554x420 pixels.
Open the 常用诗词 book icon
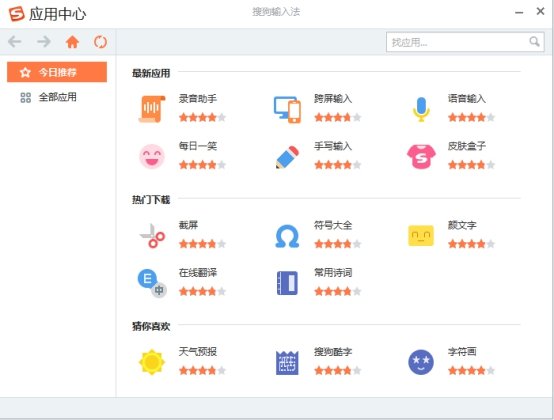(287, 283)
